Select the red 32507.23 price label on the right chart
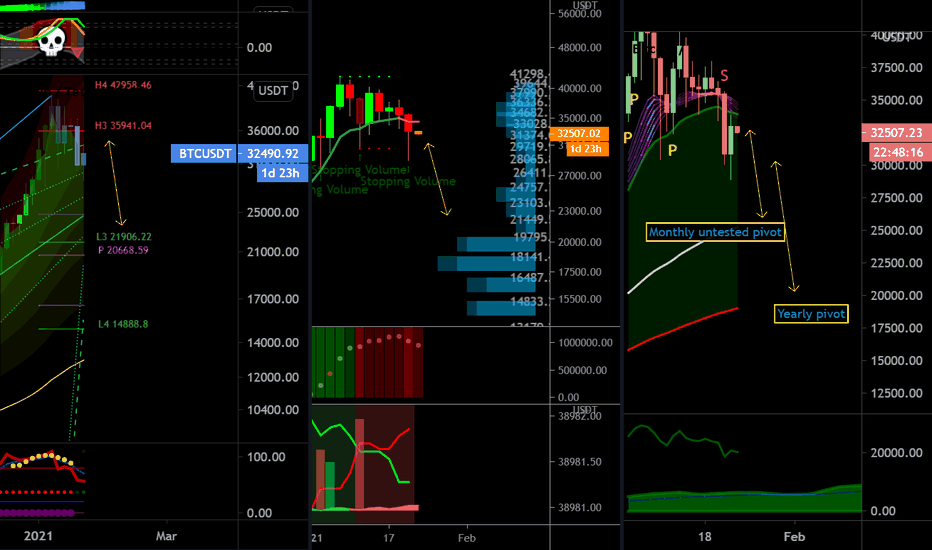The image size is (932, 550). click(x=896, y=133)
